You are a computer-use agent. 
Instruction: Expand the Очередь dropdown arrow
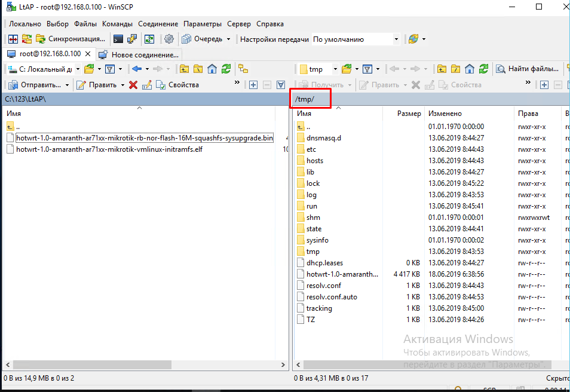point(228,39)
